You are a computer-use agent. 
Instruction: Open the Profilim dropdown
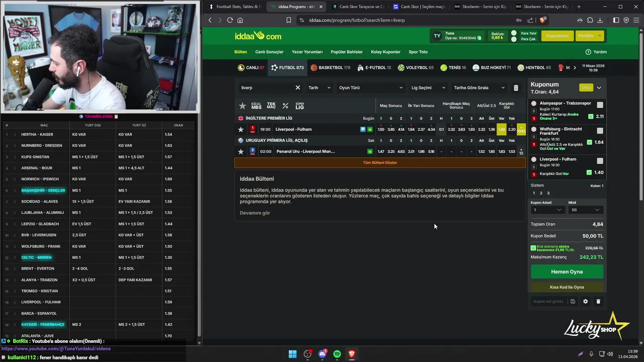tap(589, 36)
